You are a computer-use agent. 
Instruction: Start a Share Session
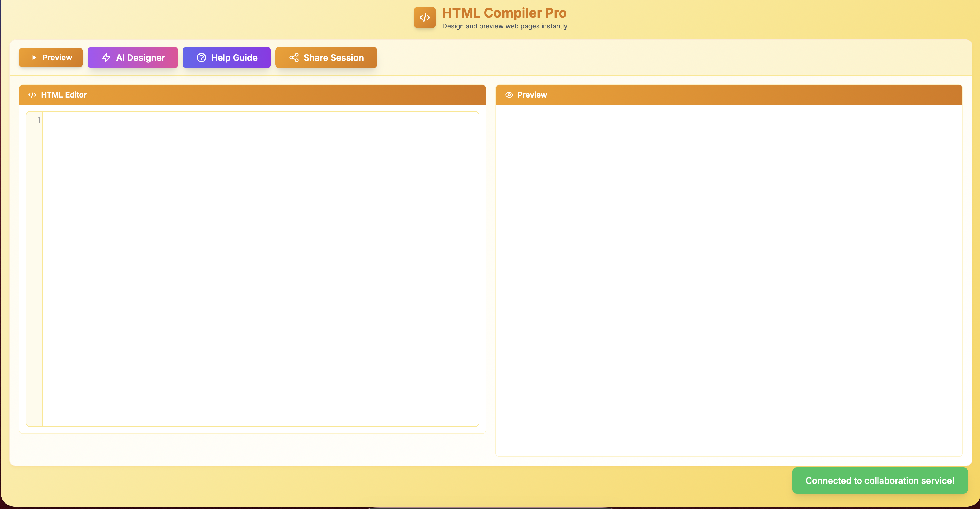point(326,58)
